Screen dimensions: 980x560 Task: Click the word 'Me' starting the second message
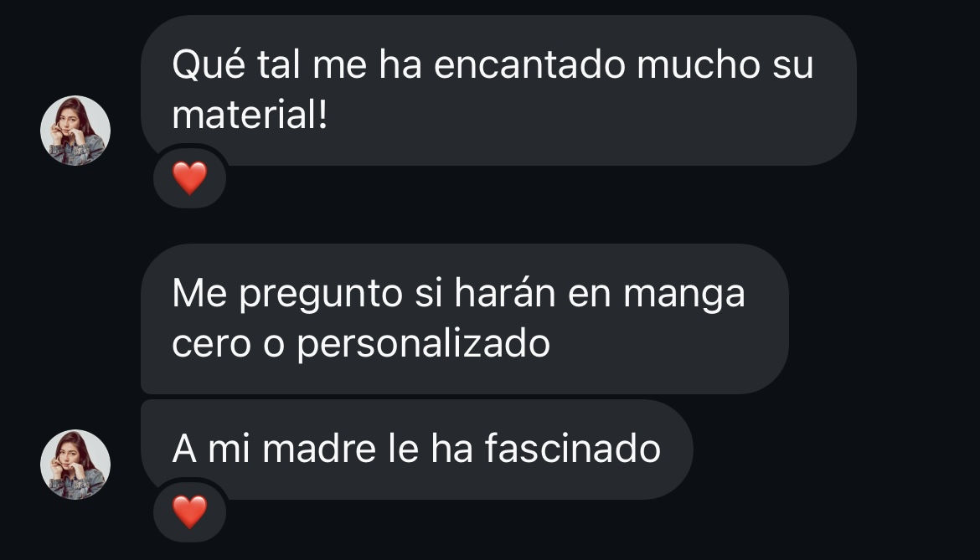[x=199, y=293]
